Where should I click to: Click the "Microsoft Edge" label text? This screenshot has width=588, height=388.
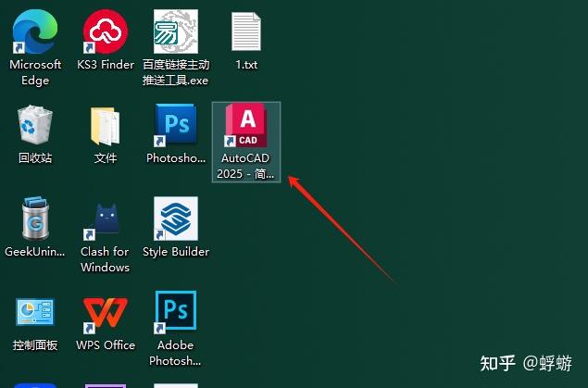pos(35,72)
